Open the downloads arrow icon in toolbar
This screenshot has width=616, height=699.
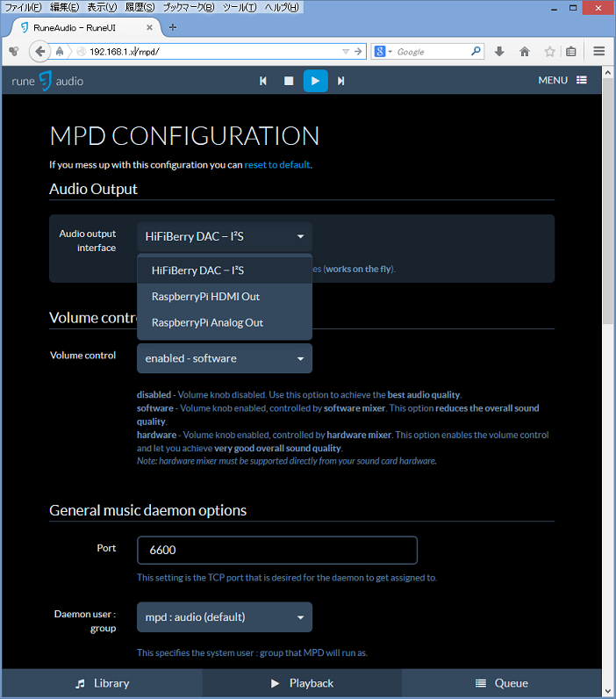tap(499, 52)
